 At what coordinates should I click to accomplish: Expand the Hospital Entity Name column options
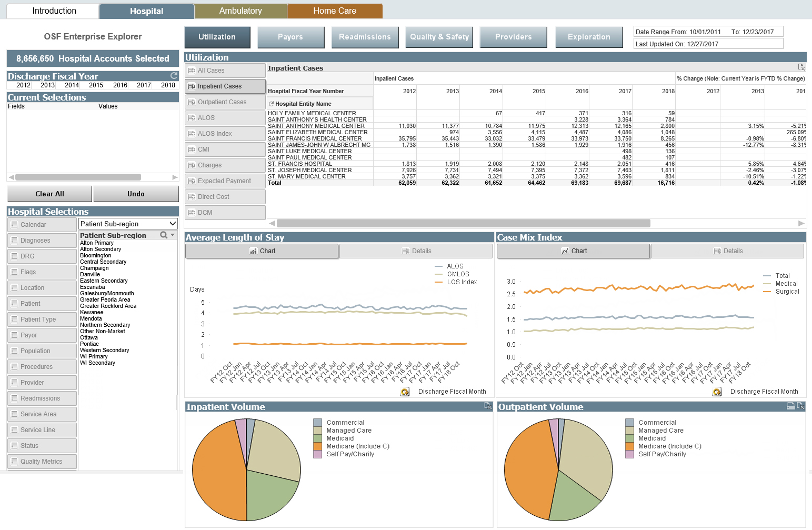coord(273,103)
